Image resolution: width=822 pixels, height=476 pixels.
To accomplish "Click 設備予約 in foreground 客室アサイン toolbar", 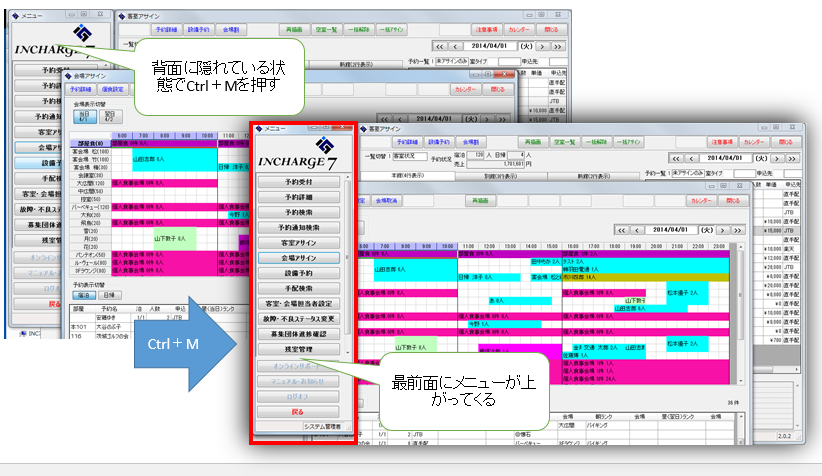I will [x=439, y=142].
